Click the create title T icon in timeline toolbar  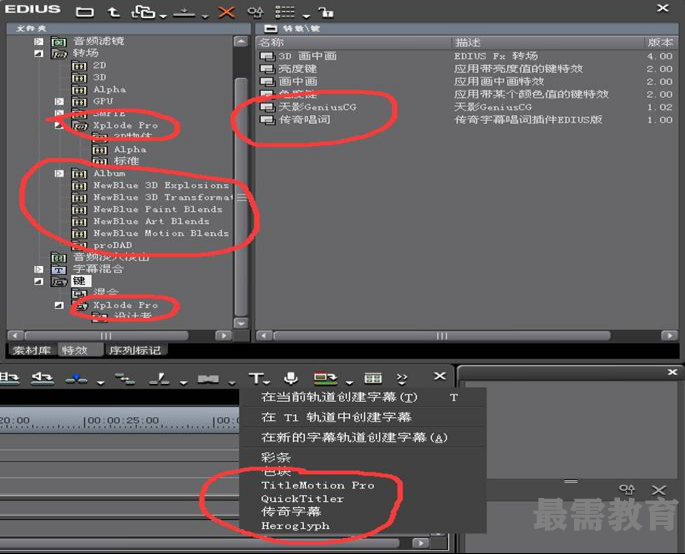257,378
